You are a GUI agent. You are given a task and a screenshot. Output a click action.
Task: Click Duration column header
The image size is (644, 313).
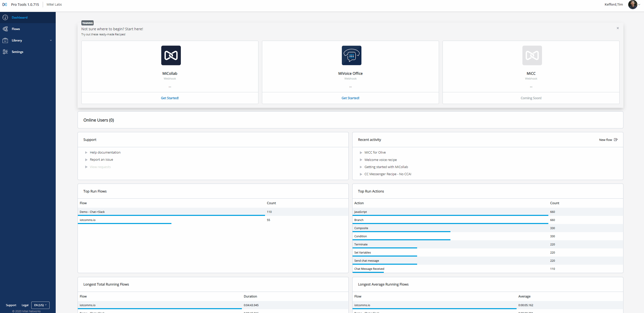coord(250,296)
